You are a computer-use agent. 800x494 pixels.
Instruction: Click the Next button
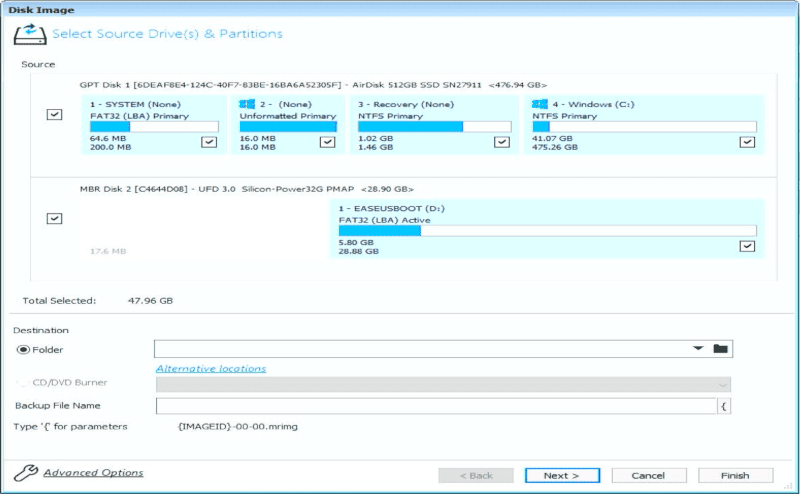pyautogui.click(x=562, y=475)
